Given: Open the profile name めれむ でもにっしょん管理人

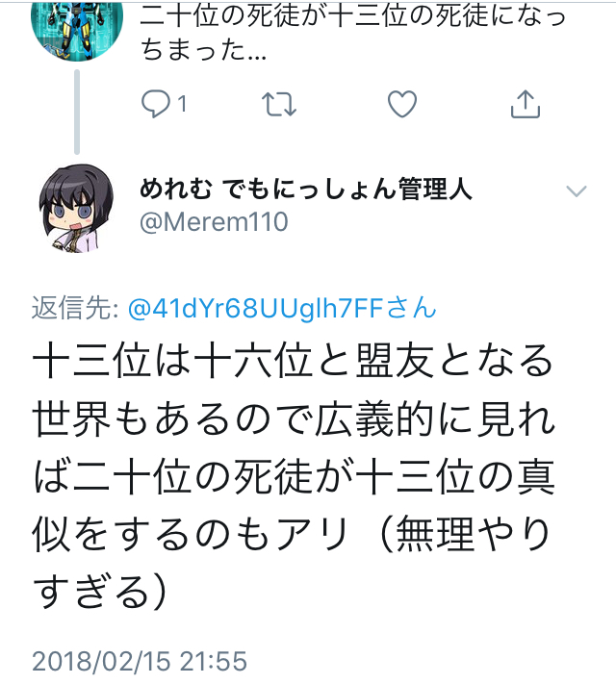Looking at the screenshot, I should (306, 190).
